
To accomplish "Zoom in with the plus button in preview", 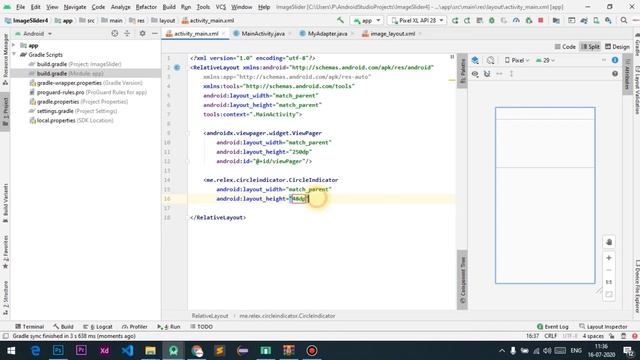I will [x=609, y=258].
